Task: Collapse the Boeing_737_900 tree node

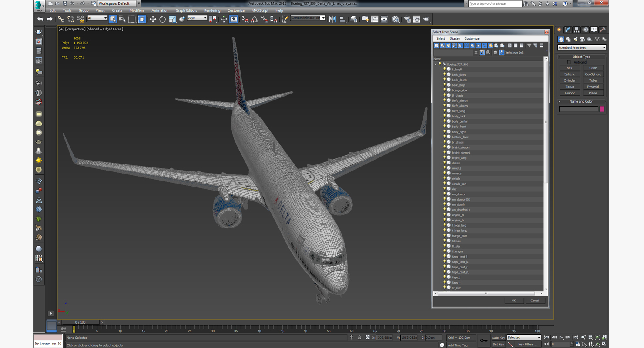Action: tap(436, 64)
